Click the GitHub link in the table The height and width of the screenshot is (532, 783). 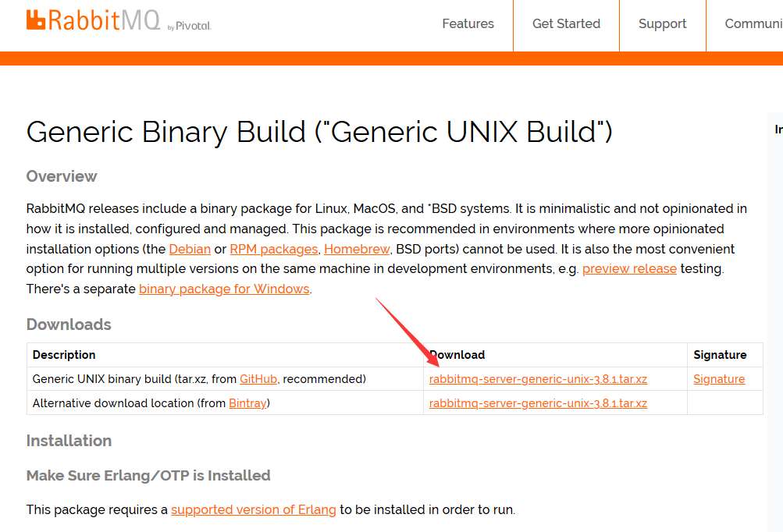[x=258, y=378]
